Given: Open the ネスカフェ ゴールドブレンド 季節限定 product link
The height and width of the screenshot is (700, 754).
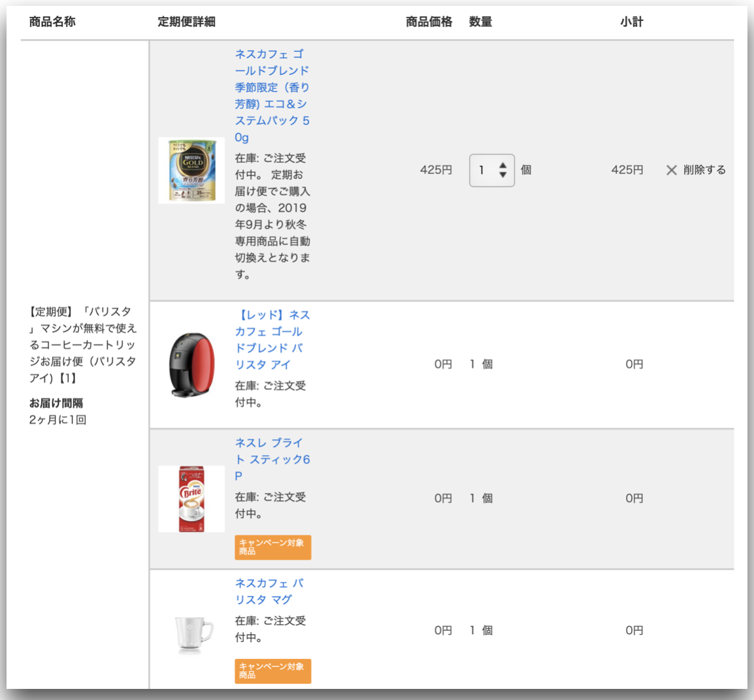Looking at the screenshot, I should coord(272,95).
